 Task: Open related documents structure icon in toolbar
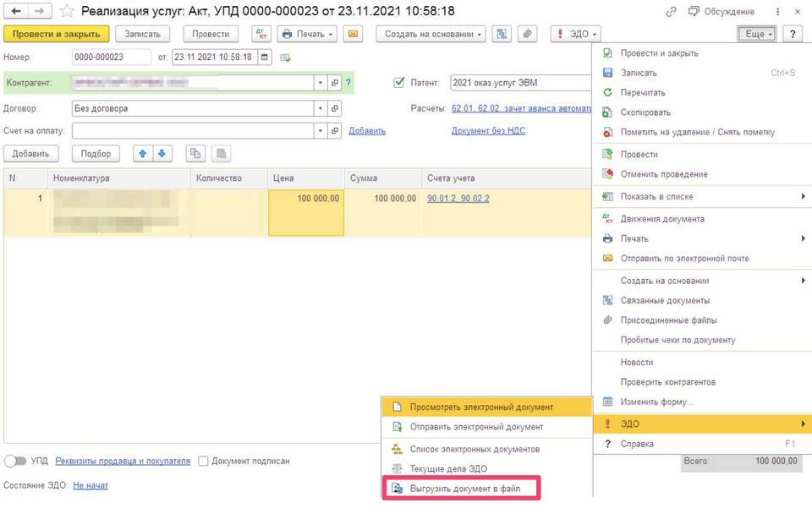click(502, 34)
